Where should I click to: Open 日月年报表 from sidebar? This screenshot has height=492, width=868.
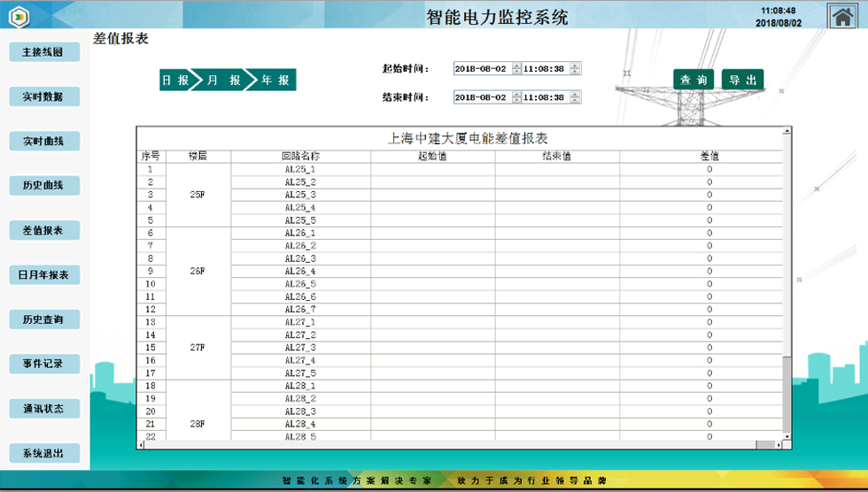43,275
